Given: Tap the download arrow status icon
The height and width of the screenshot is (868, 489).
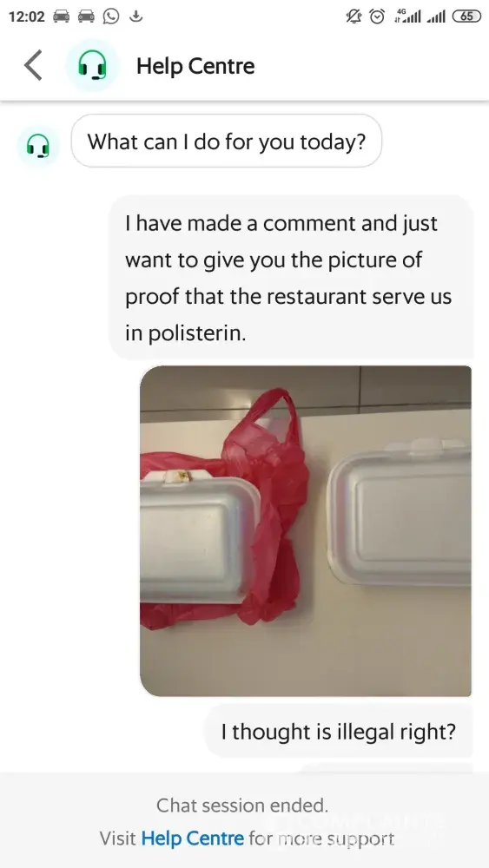Looking at the screenshot, I should 135,16.
